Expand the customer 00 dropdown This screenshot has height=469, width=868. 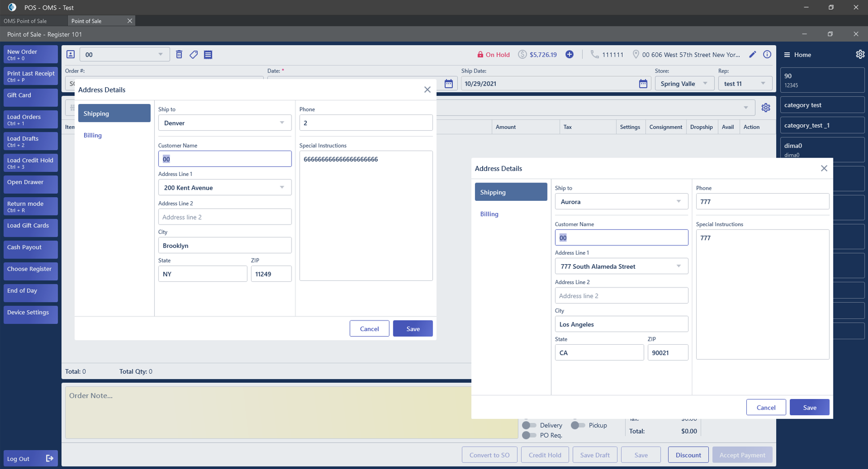coord(160,54)
